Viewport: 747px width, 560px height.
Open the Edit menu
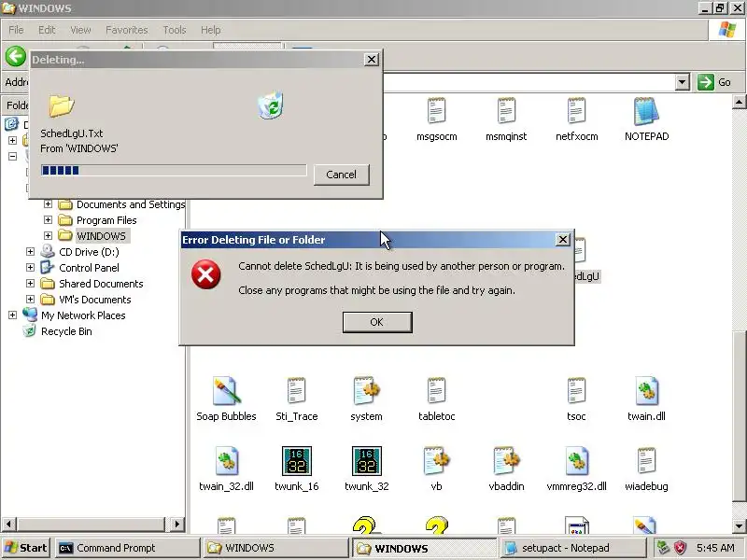(x=47, y=30)
